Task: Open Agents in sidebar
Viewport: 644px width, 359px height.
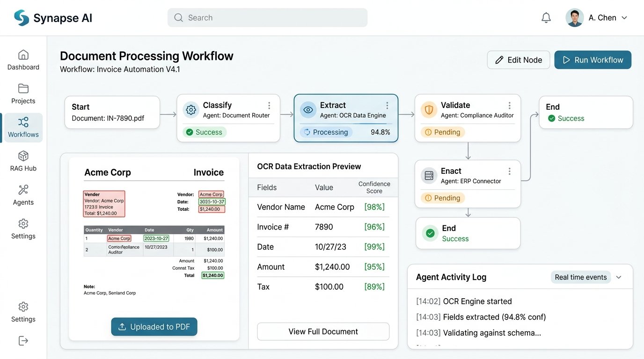Action: tap(23, 195)
